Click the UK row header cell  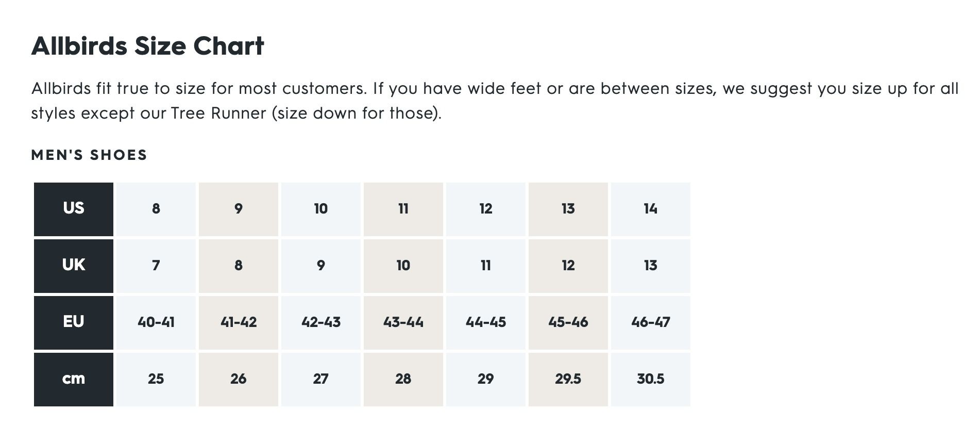[x=74, y=266]
